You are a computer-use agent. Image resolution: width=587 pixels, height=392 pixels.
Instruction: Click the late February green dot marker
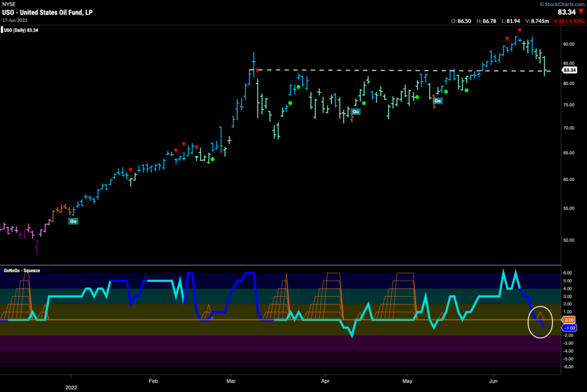pos(213,159)
